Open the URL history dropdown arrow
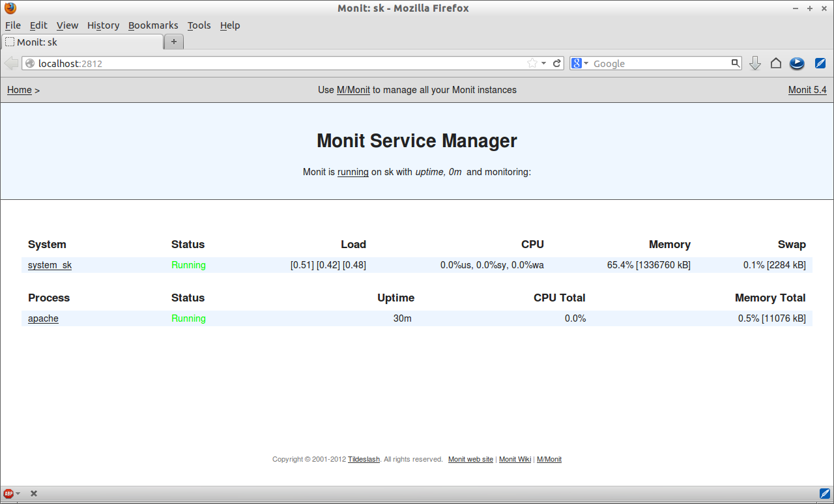 click(x=544, y=63)
